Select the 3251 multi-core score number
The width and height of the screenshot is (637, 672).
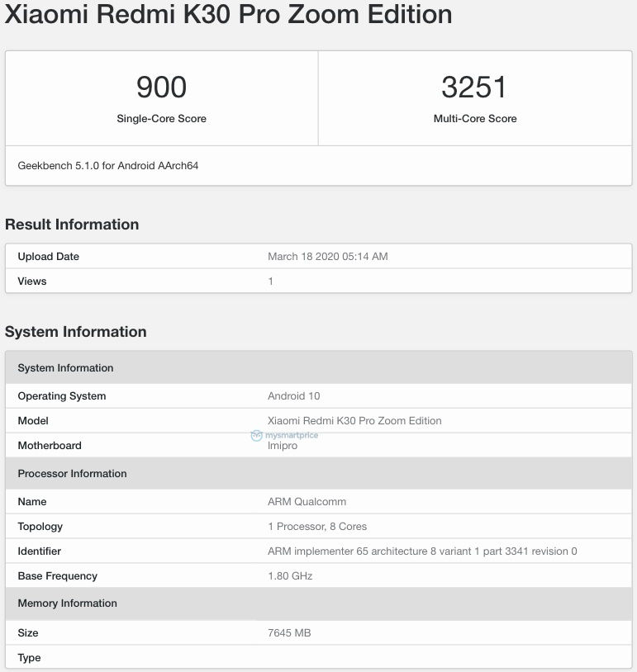(x=474, y=88)
